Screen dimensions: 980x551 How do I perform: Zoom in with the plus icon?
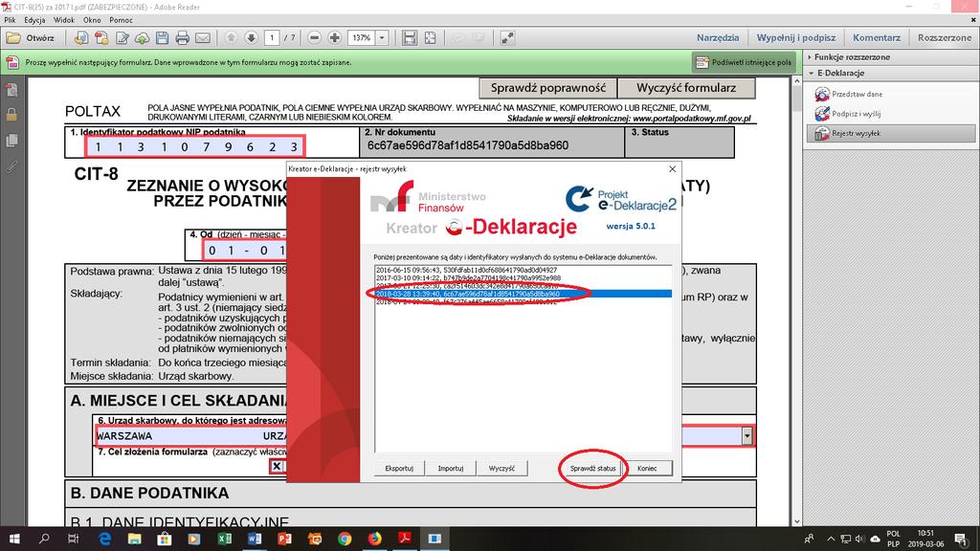pyautogui.click(x=334, y=38)
